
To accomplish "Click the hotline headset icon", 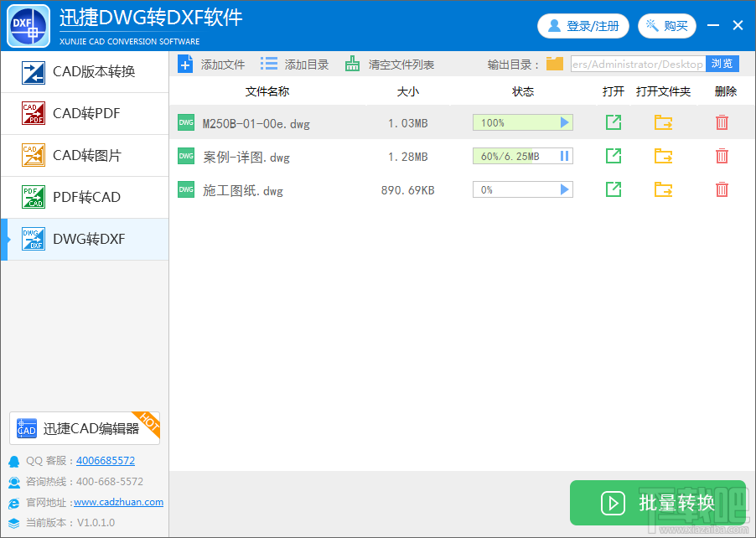I will coord(14,482).
